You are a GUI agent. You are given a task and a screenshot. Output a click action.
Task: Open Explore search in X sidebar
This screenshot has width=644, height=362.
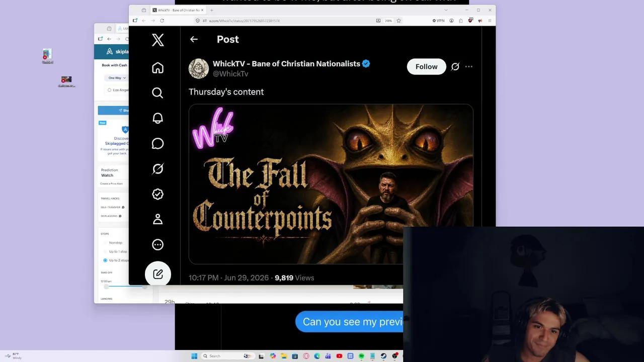(157, 93)
